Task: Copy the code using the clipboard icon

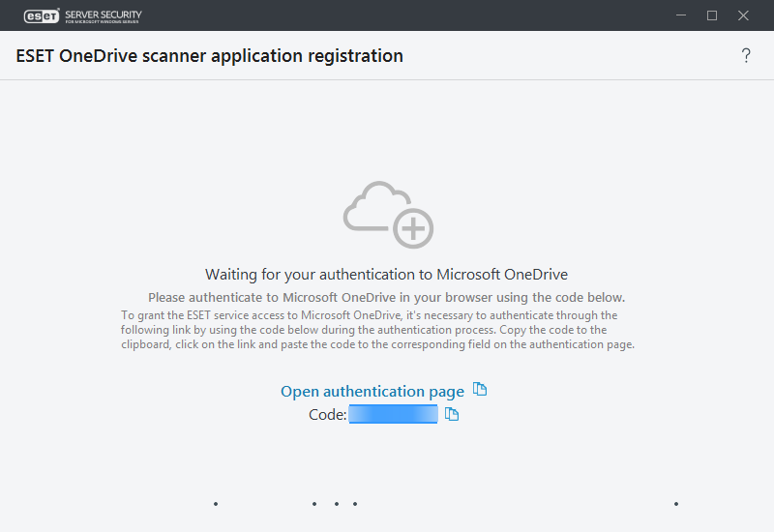Action: (451, 414)
